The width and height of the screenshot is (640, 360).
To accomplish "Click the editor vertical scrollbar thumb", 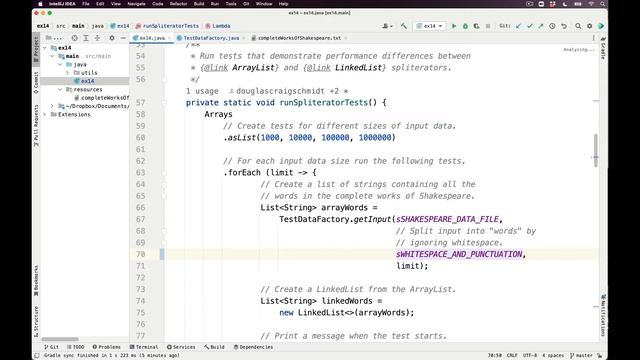I will pos(596,150).
